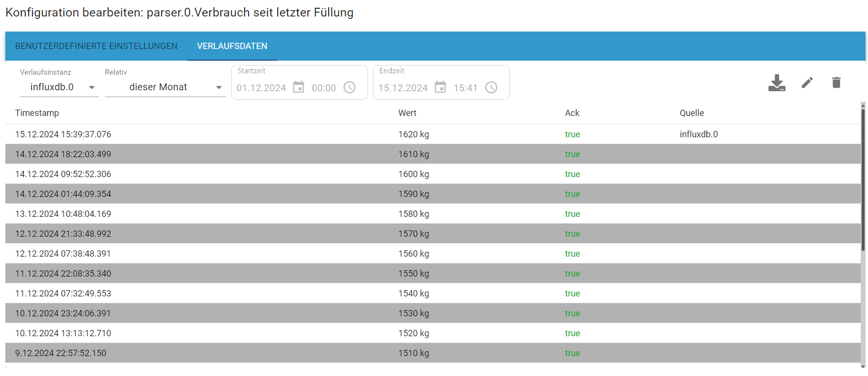The height and width of the screenshot is (376, 868).
Task: Select row 9.12.2024 22:57:52.150
Action: pos(433,353)
